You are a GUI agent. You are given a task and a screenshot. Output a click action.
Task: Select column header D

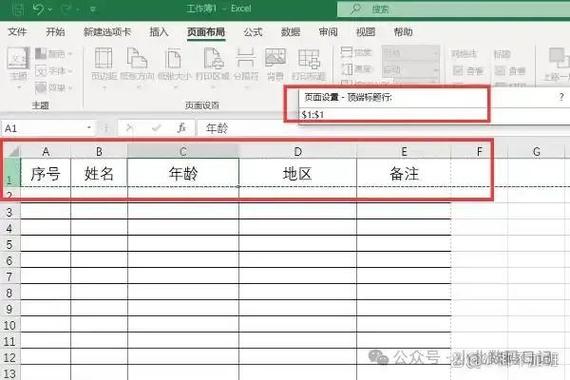(x=298, y=151)
